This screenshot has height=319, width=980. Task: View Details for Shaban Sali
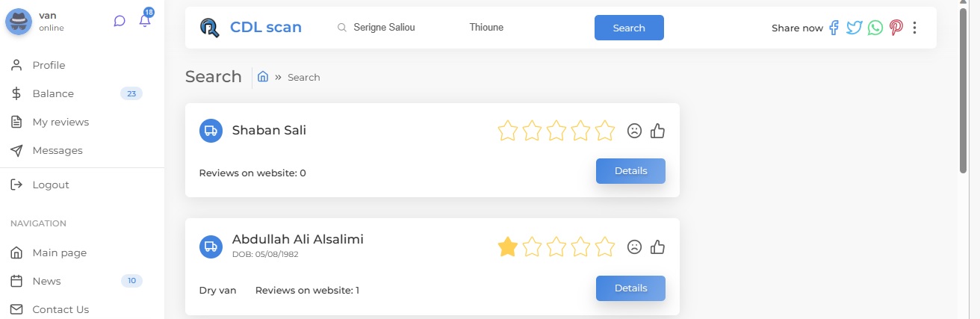point(630,170)
